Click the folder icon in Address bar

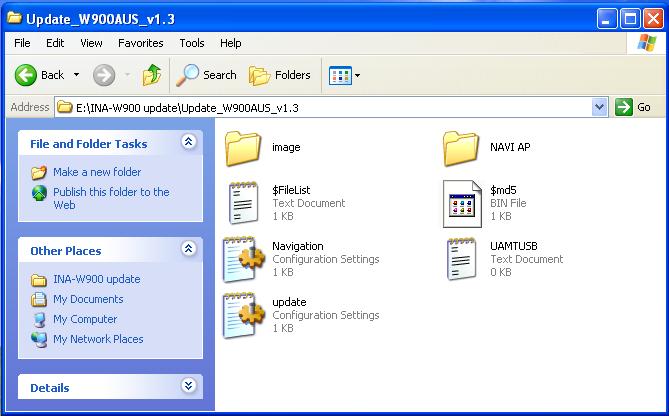(x=65, y=107)
